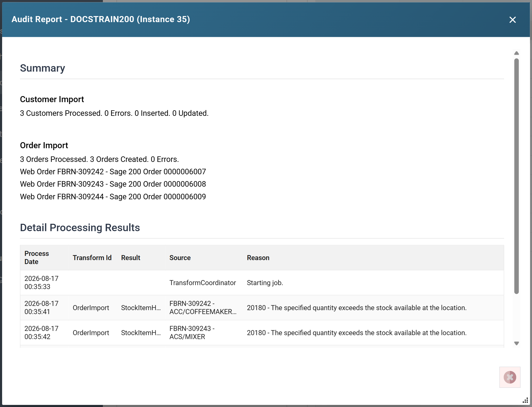Viewport: 532px width, 407px height.
Task: Click the scrollbar up arrow
Action: [516, 53]
